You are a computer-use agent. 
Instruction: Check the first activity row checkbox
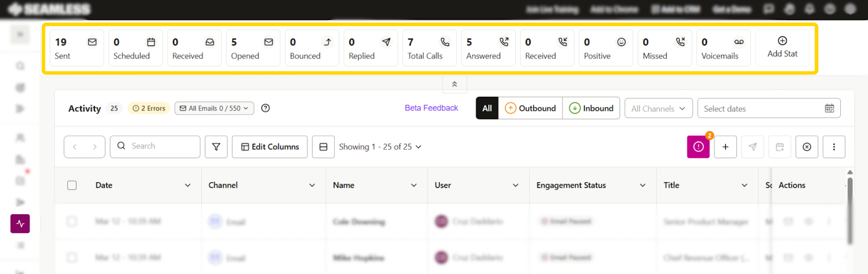(72, 221)
